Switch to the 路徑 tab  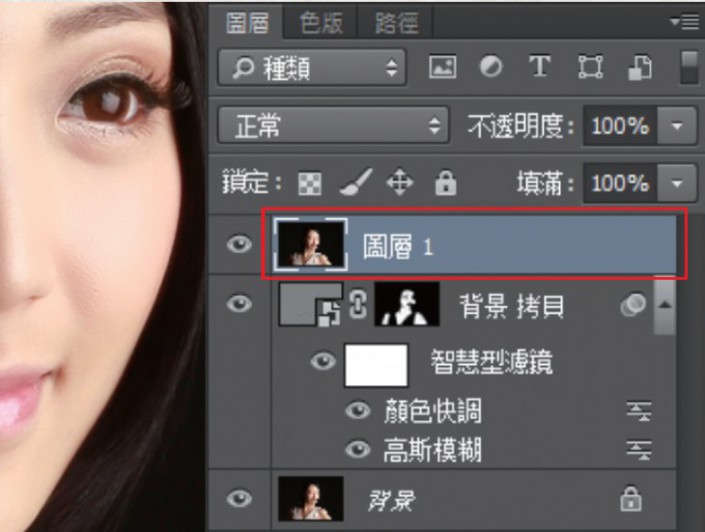tap(396, 22)
